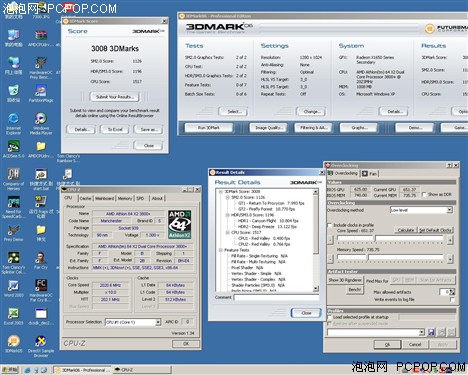The image size is (468, 375).
Task: Click Save as button in Score window
Action: tap(149, 129)
